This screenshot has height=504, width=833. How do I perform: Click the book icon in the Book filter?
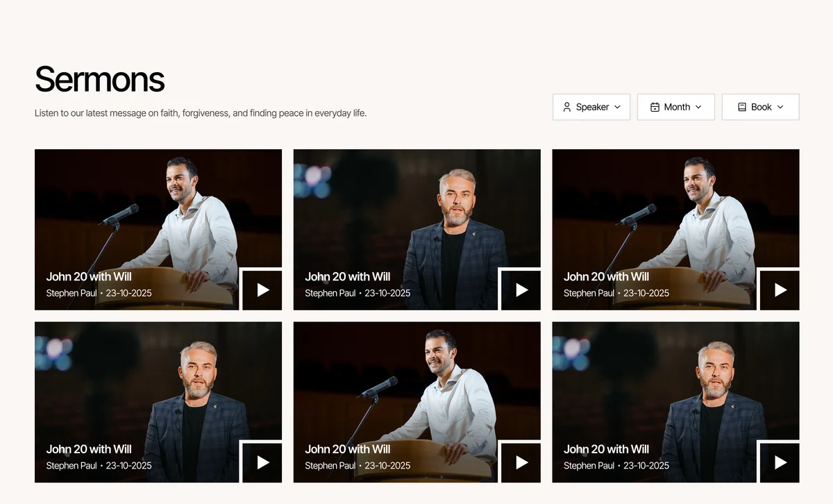tap(740, 107)
